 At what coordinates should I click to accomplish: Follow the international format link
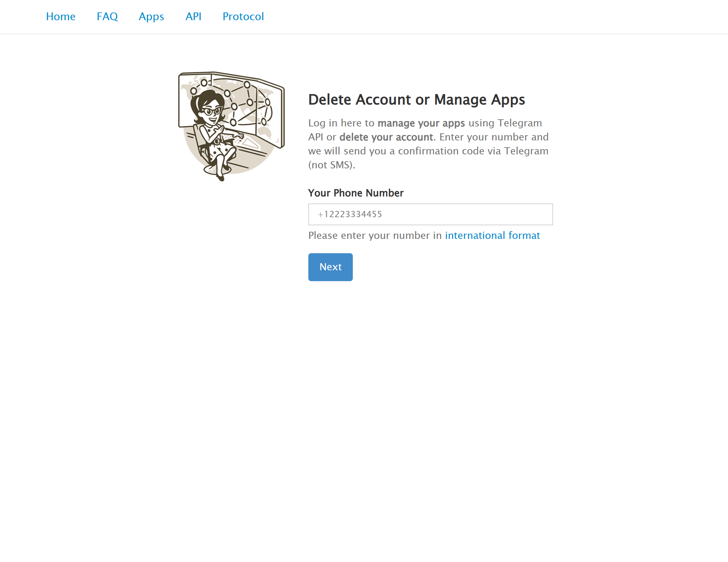[492, 236]
